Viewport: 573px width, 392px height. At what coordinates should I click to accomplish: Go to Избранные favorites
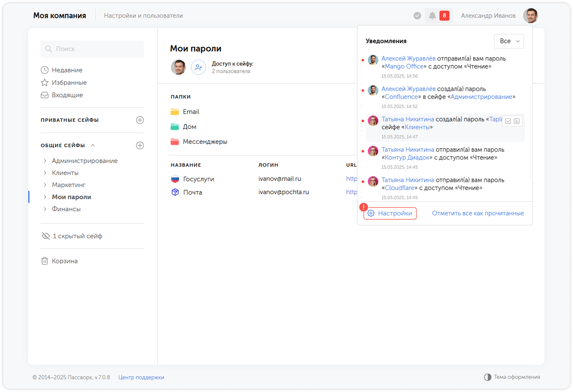(x=69, y=82)
